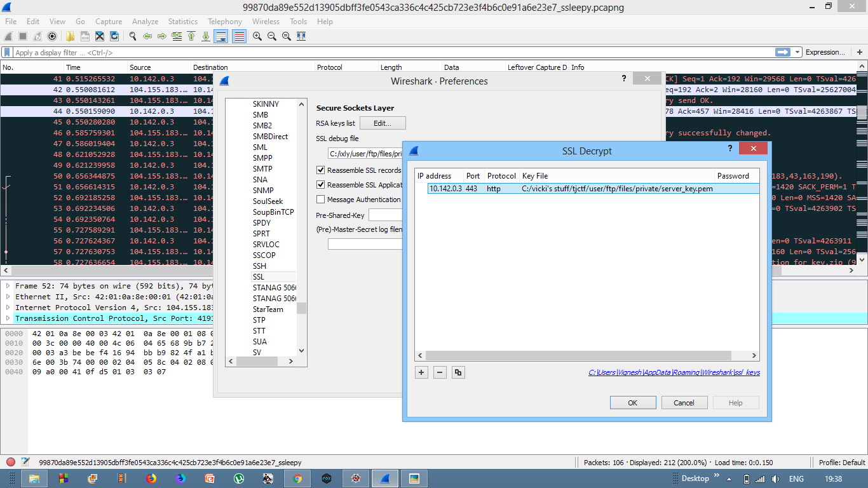Apply display filter arrow button
This screenshot has height=488, width=868.
(x=783, y=52)
